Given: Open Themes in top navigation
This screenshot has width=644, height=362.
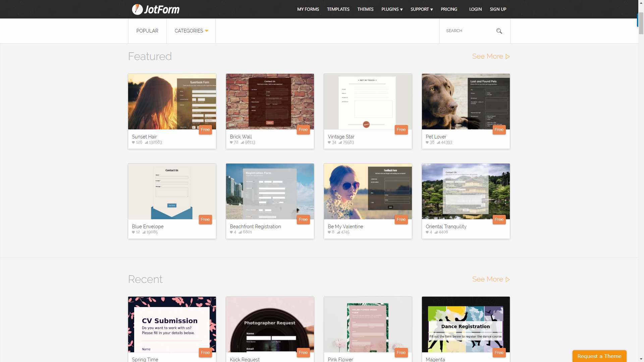Looking at the screenshot, I should [x=365, y=9].
